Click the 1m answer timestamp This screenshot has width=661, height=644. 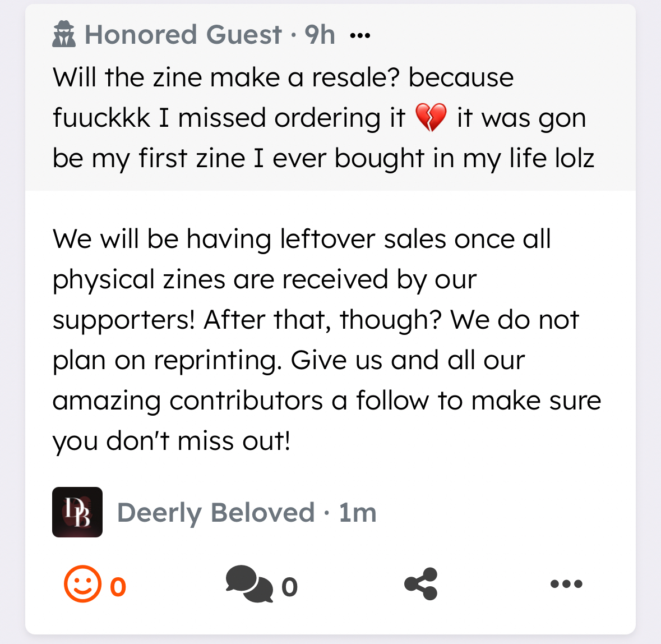358,513
